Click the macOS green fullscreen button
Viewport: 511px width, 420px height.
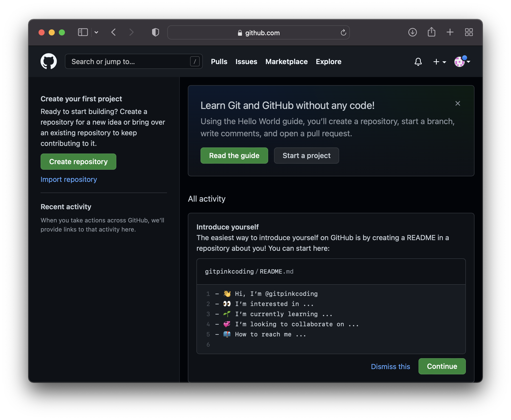(x=62, y=32)
